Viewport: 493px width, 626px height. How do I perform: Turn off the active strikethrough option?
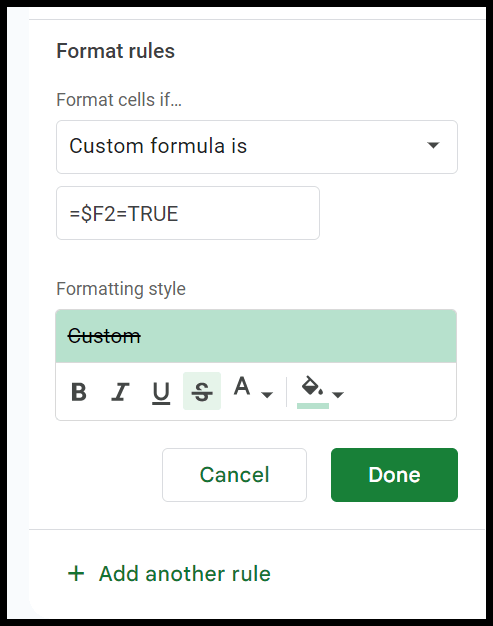tap(202, 391)
